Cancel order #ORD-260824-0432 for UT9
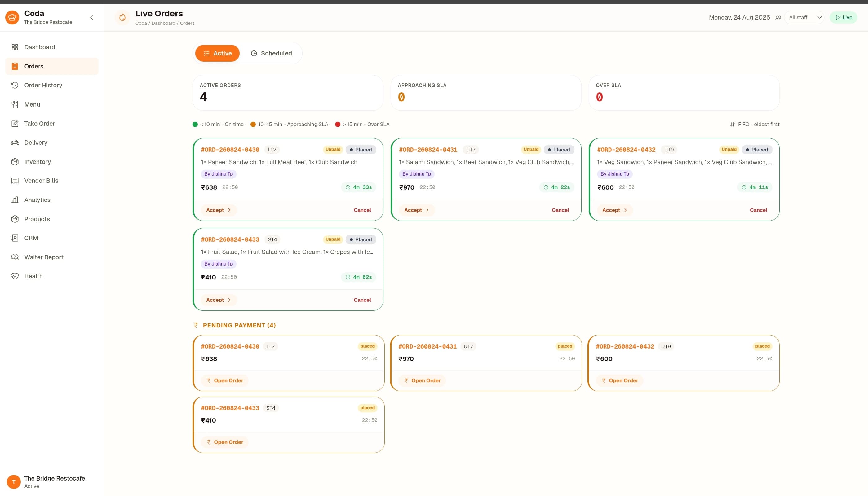 [x=758, y=210]
